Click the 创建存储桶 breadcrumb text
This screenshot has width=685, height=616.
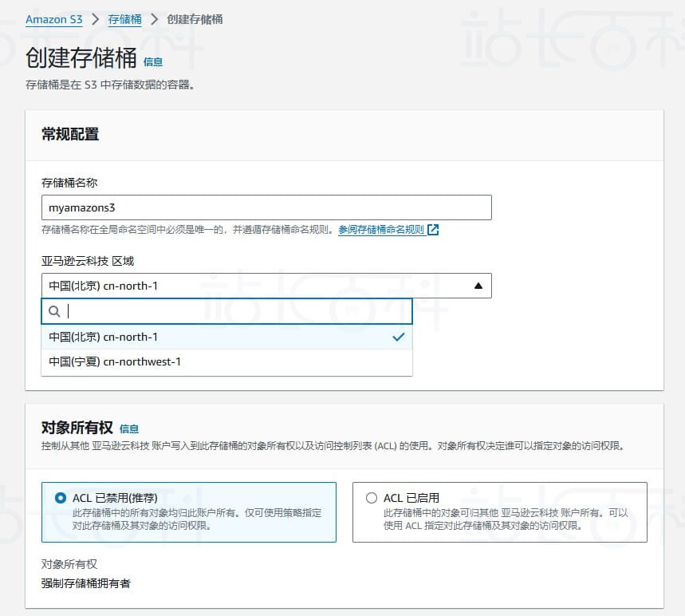pos(195,20)
